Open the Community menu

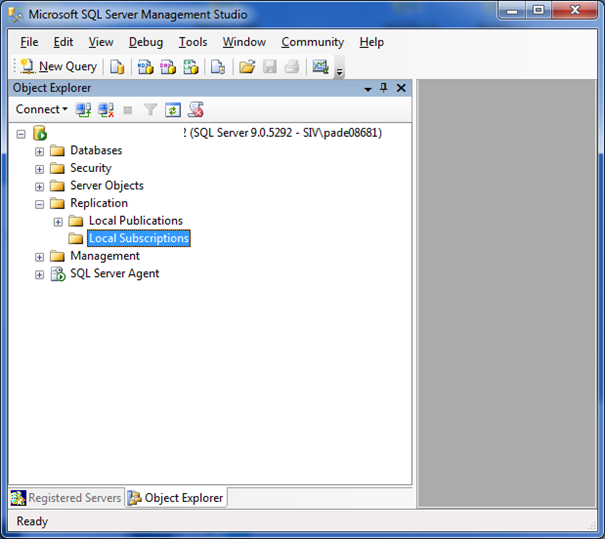[x=313, y=42]
